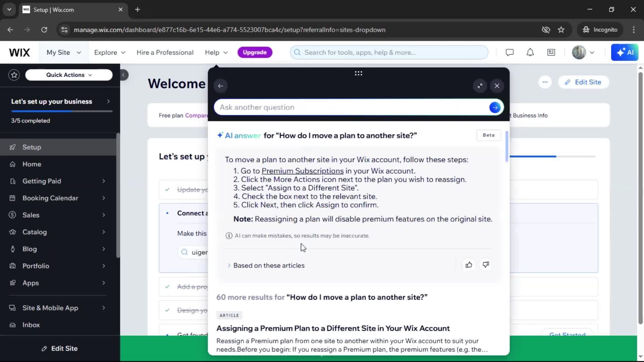Go back in the help panel
This screenshot has width=644, height=362.
(x=220, y=86)
